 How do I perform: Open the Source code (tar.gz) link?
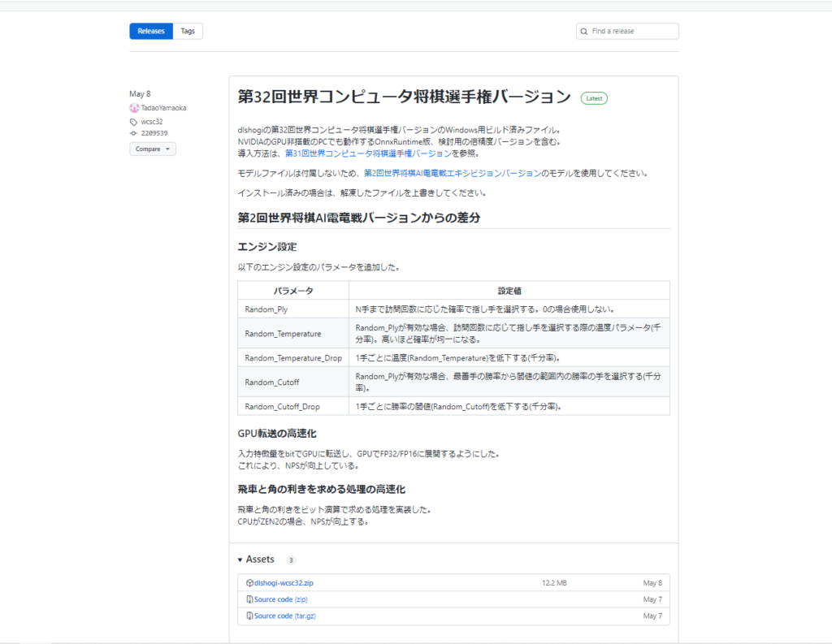(x=284, y=616)
